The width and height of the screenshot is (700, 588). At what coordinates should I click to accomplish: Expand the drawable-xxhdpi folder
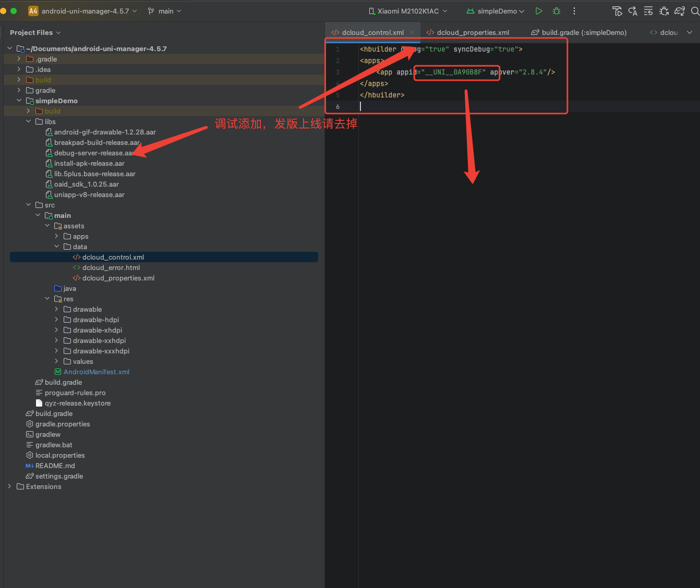(56, 340)
